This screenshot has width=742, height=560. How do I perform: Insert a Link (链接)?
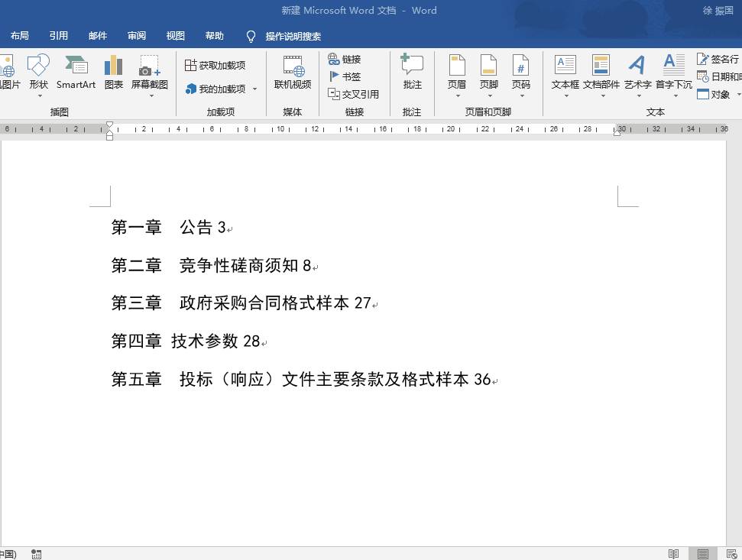point(345,59)
